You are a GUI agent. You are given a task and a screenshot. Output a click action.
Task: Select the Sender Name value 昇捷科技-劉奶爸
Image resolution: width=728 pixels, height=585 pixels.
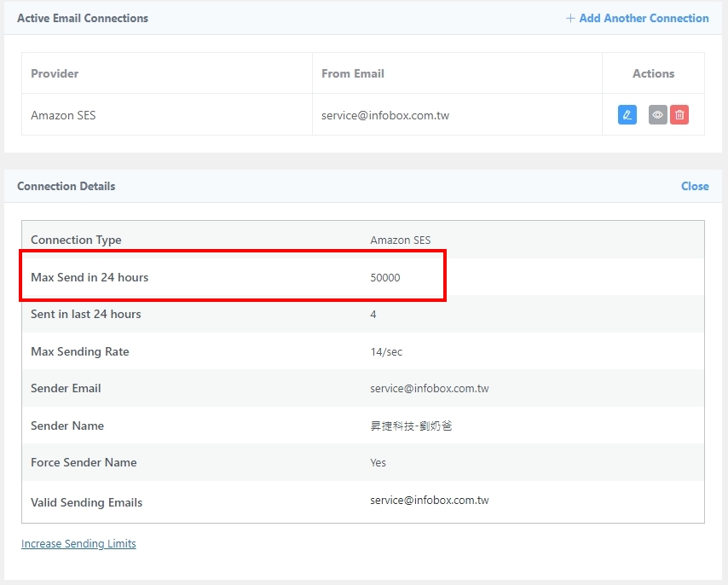coord(411,426)
